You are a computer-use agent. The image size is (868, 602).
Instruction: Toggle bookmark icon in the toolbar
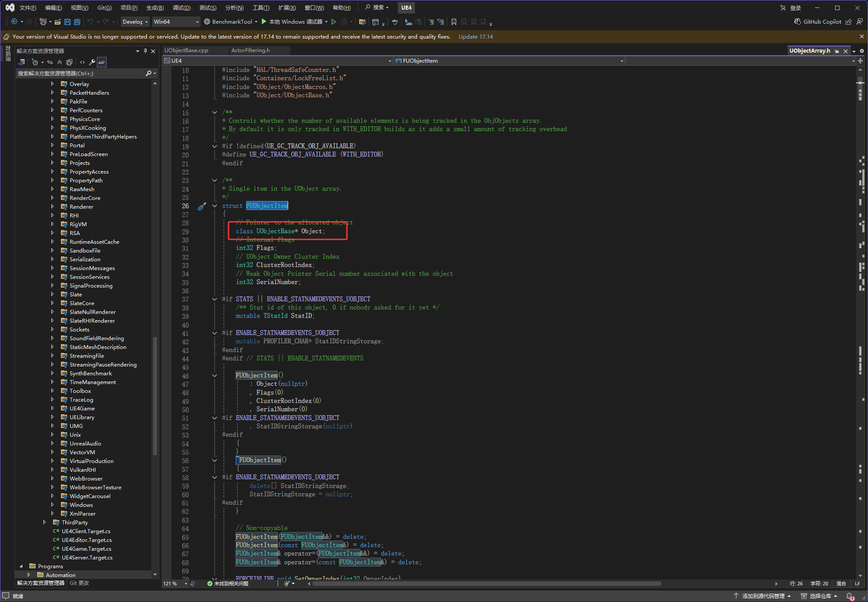(x=454, y=22)
